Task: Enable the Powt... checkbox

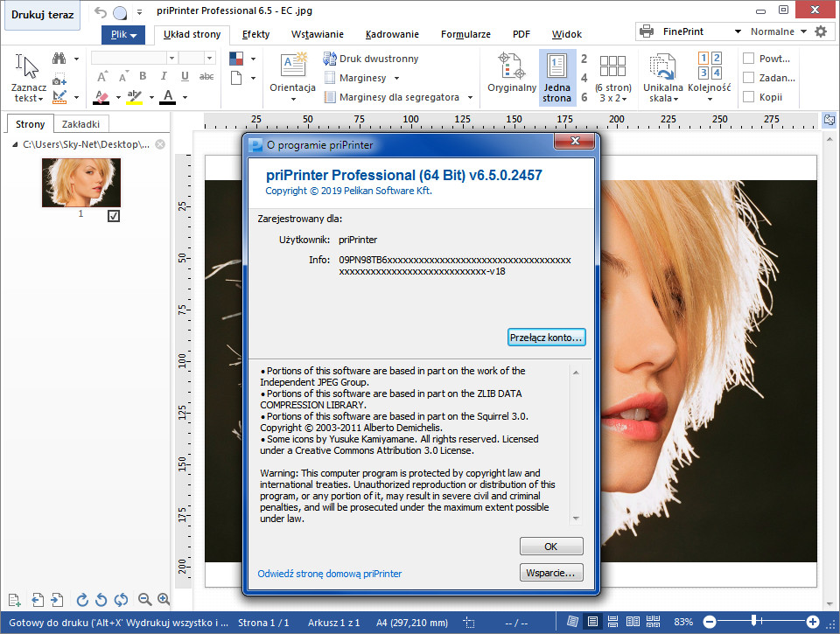Action: [749, 59]
